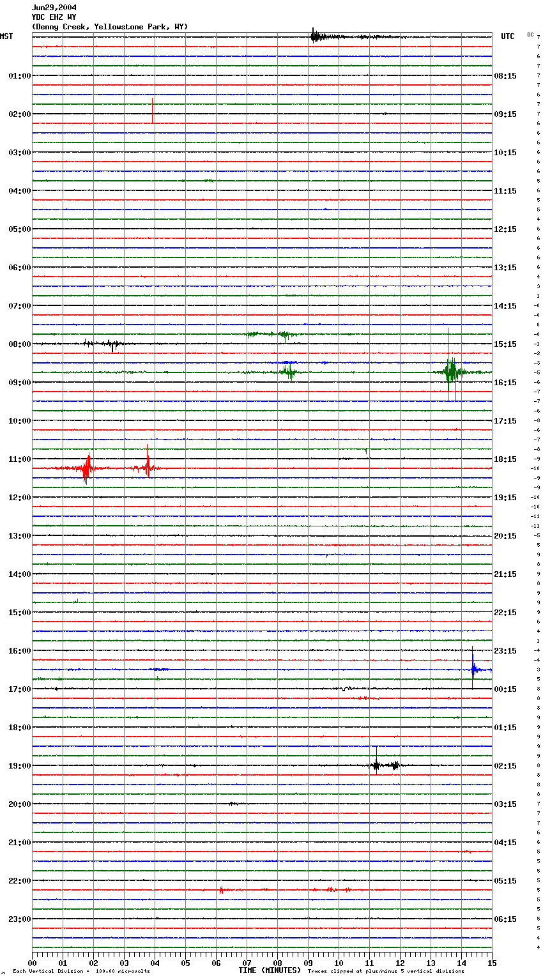
Task: Click the '04:15' UTC time label
Action: coord(505,843)
